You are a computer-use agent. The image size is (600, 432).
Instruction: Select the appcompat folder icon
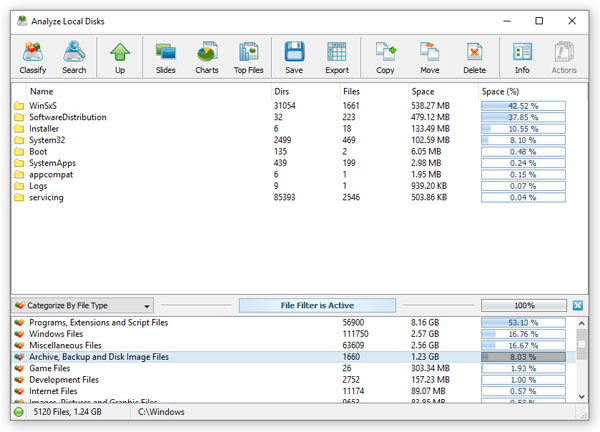[x=19, y=174]
